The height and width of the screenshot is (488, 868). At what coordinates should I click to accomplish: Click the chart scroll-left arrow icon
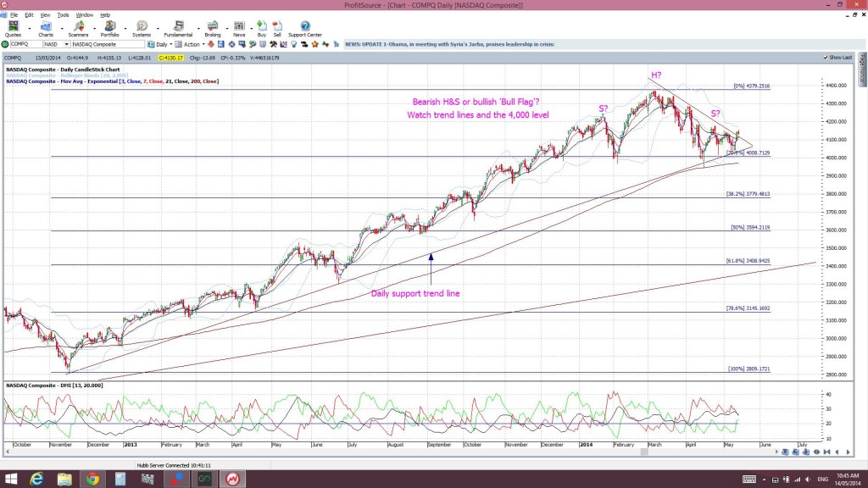[x=837, y=452]
